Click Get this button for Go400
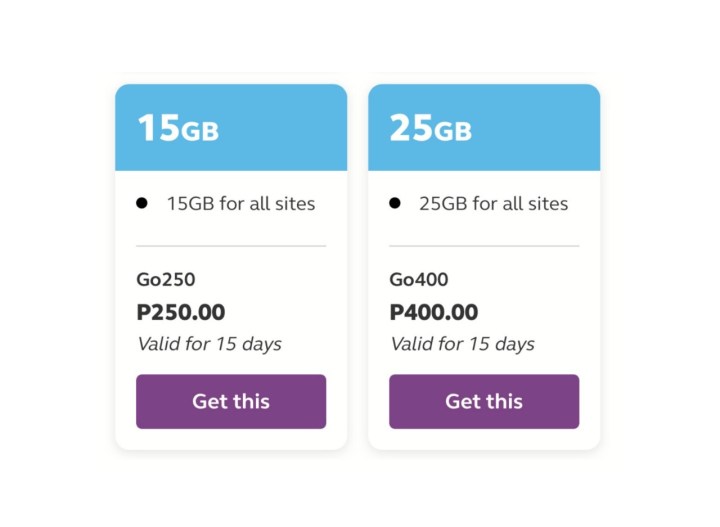This screenshot has width=720, height=527. [x=484, y=402]
